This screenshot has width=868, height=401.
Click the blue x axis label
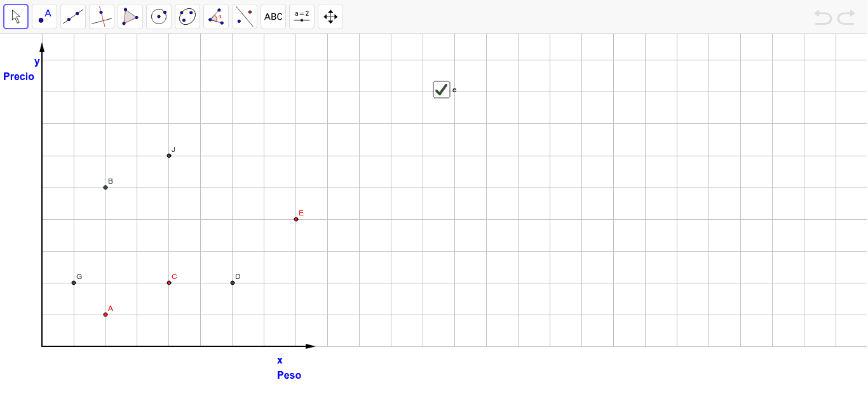pos(280,360)
